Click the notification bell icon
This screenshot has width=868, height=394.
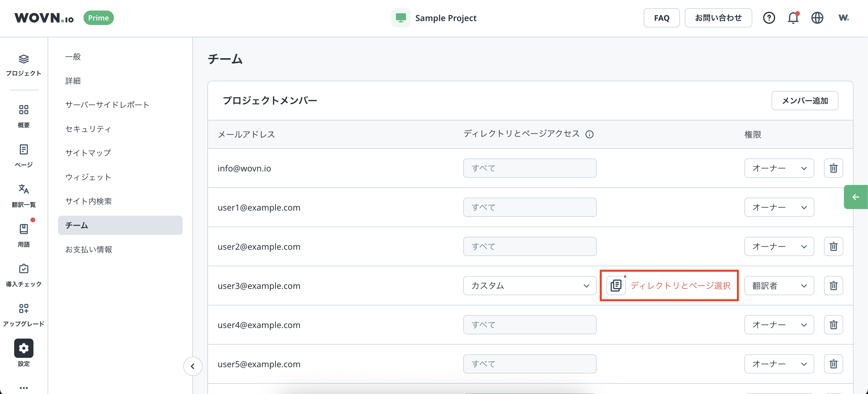(x=793, y=18)
